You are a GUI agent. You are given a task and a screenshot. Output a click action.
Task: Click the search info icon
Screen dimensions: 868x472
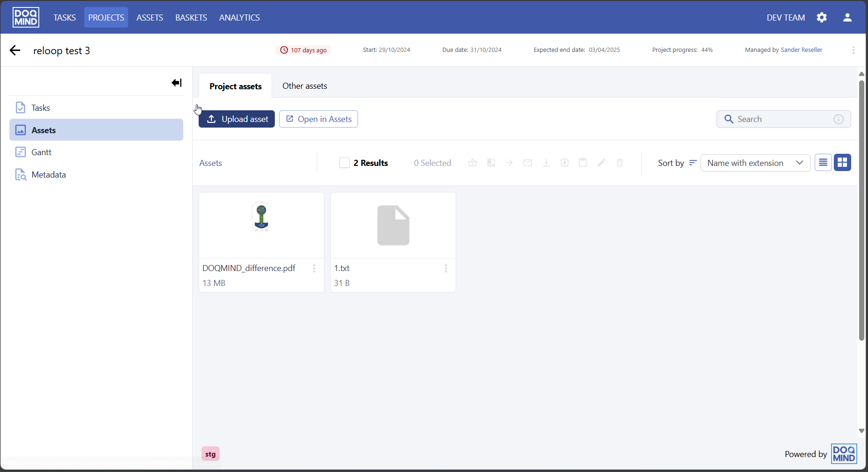pos(839,119)
